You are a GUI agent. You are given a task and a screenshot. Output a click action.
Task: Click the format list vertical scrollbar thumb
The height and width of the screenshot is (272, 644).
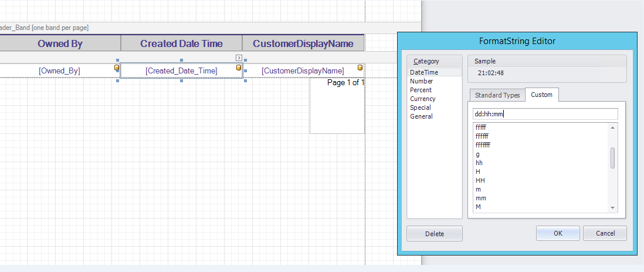[x=613, y=158]
